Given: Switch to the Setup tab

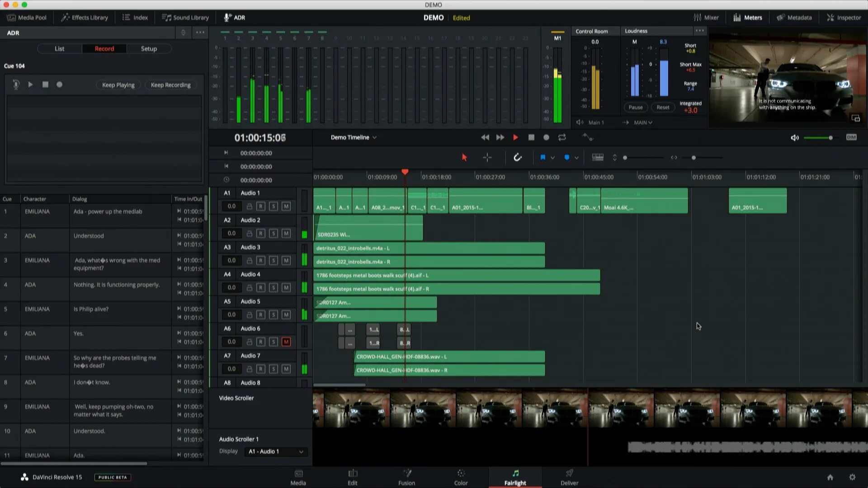Looking at the screenshot, I should click(149, 49).
